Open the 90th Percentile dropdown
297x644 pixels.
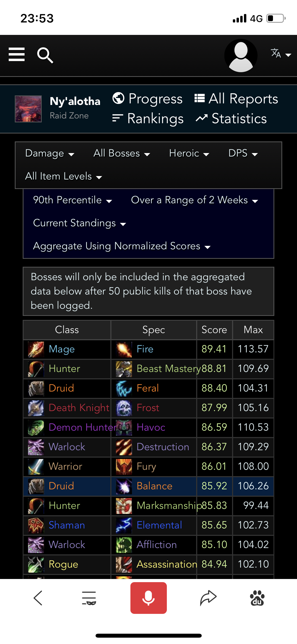click(73, 200)
